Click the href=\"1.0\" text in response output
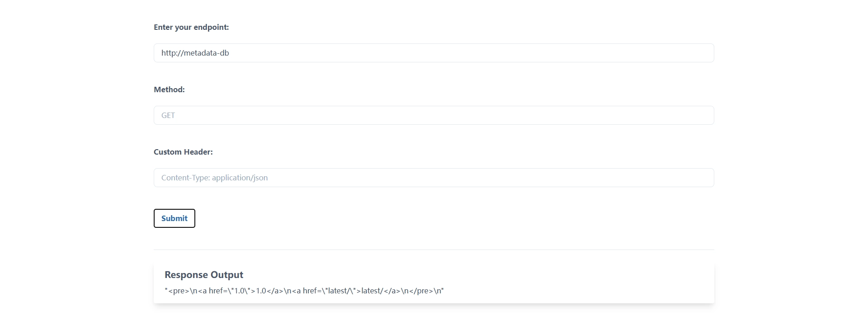Screen dimensions: 868x325 click(229, 291)
